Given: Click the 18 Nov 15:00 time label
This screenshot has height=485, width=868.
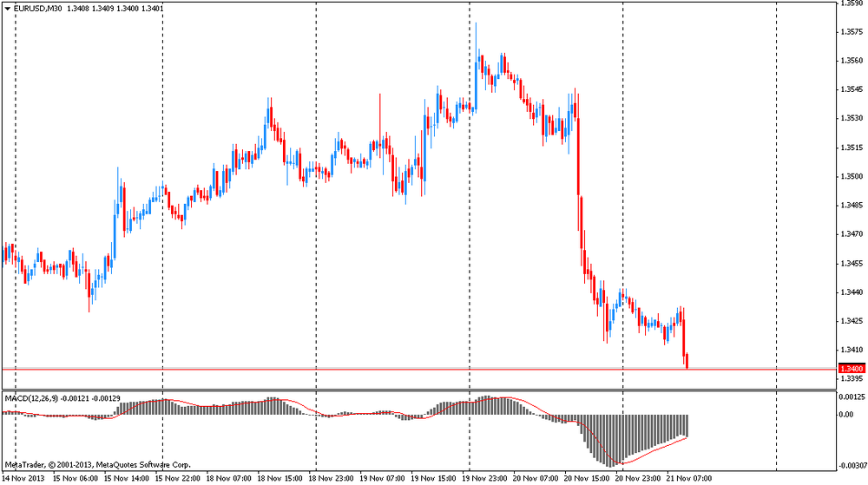Looking at the screenshot, I should tap(280, 478).
